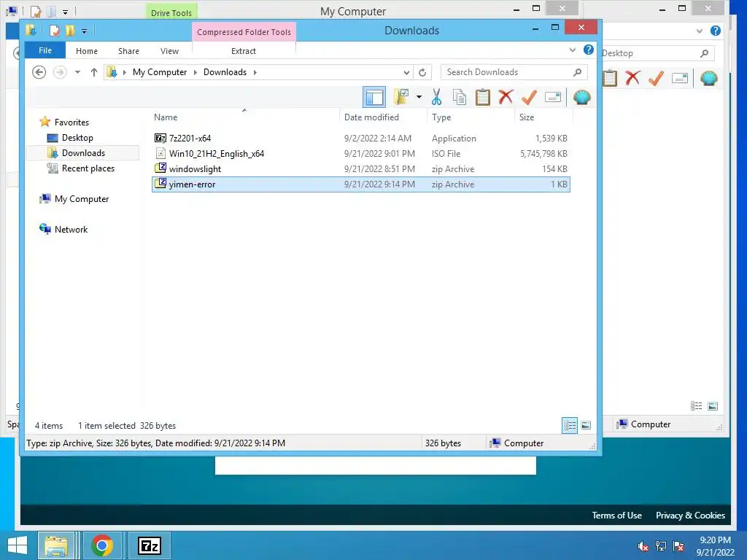This screenshot has height=560, width=747.
Task: Select the Desktop favorite in sidebar
Action: click(77, 138)
